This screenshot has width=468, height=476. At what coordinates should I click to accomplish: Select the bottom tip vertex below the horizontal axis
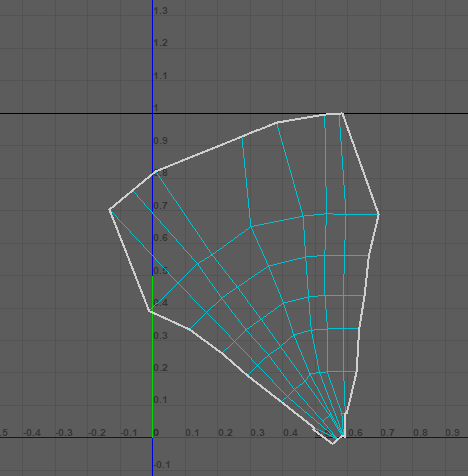click(333, 444)
